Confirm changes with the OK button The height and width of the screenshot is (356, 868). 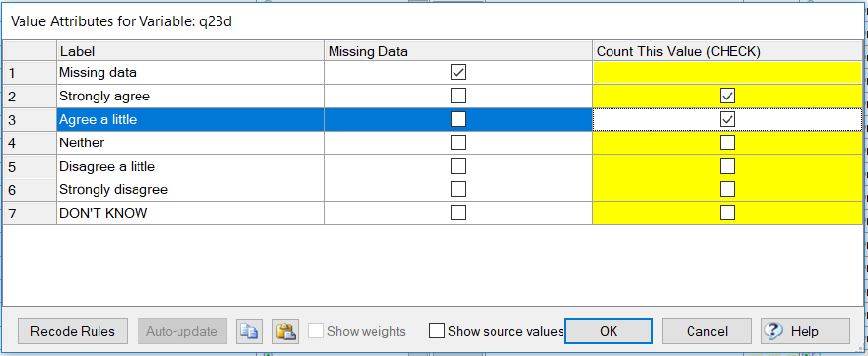pos(609,331)
